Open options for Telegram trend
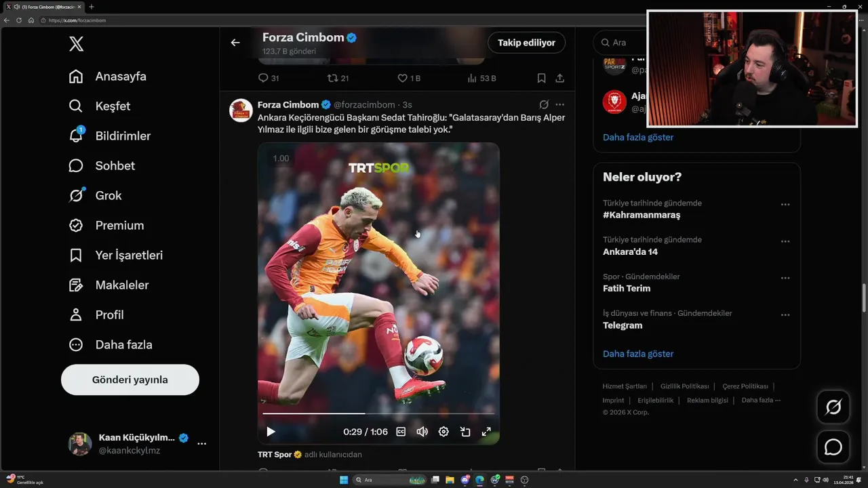The width and height of the screenshot is (868, 488). 785,315
